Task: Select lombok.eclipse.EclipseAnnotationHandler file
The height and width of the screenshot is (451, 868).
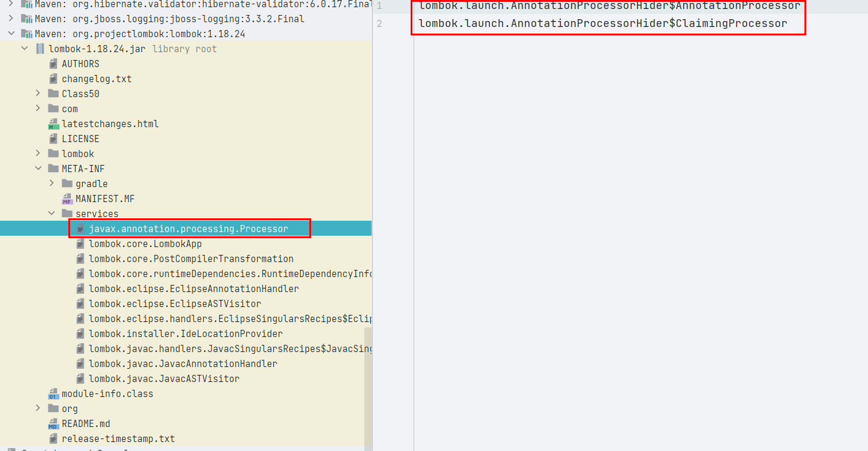Action: (x=194, y=288)
